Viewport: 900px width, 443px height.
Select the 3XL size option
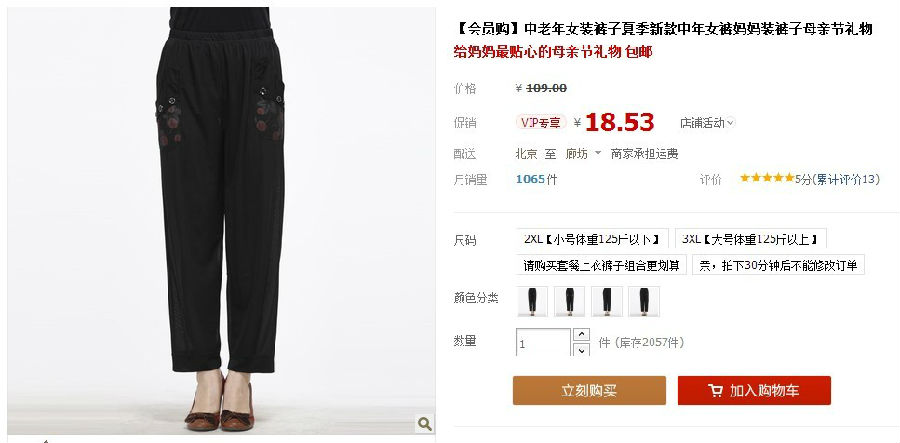(x=751, y=239)
